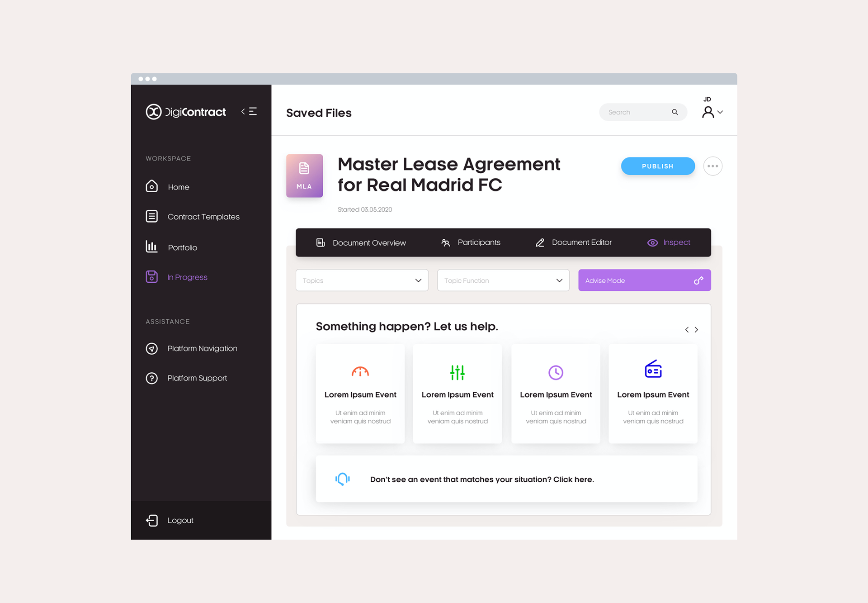The width and height of the screenshot is (868, 603).
Task: Toggle the Advise Mode button
Action: [644, 280]
